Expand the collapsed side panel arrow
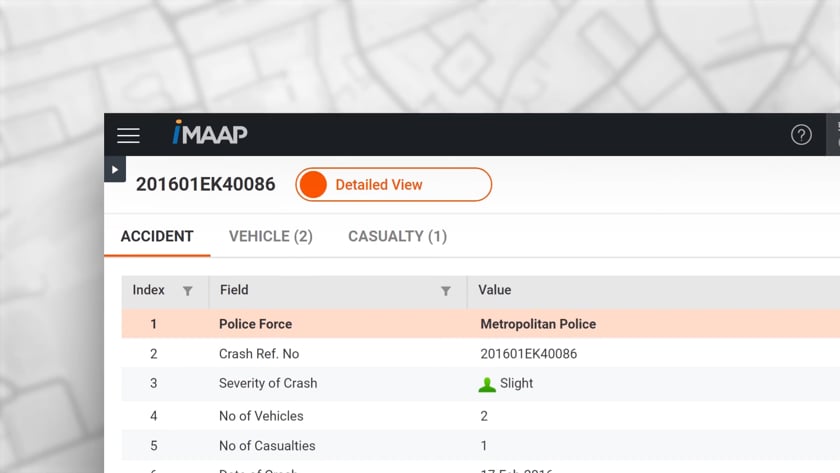840x473 pixels. click(x=115, y=170)
